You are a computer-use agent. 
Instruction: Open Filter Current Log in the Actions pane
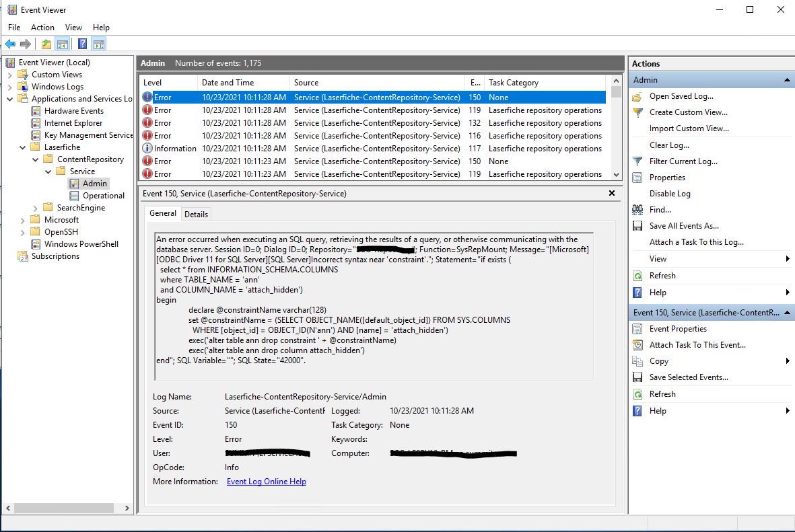point(683,161)
